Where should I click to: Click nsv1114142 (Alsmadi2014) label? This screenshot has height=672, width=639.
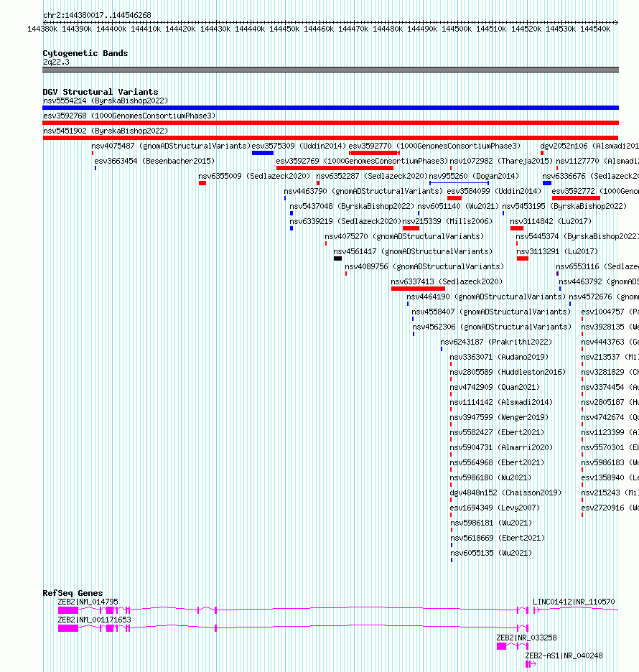click(501, 402)
